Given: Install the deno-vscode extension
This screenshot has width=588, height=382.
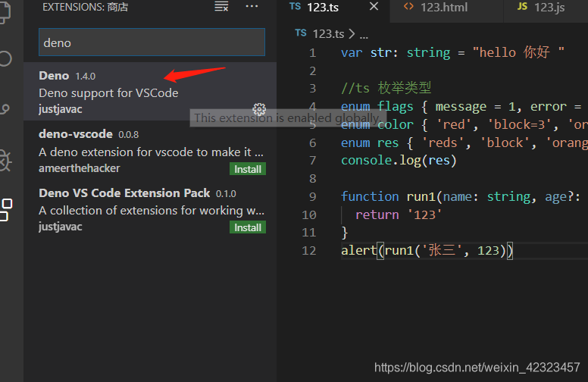Looking at the screenshot, I should (248, 169).
